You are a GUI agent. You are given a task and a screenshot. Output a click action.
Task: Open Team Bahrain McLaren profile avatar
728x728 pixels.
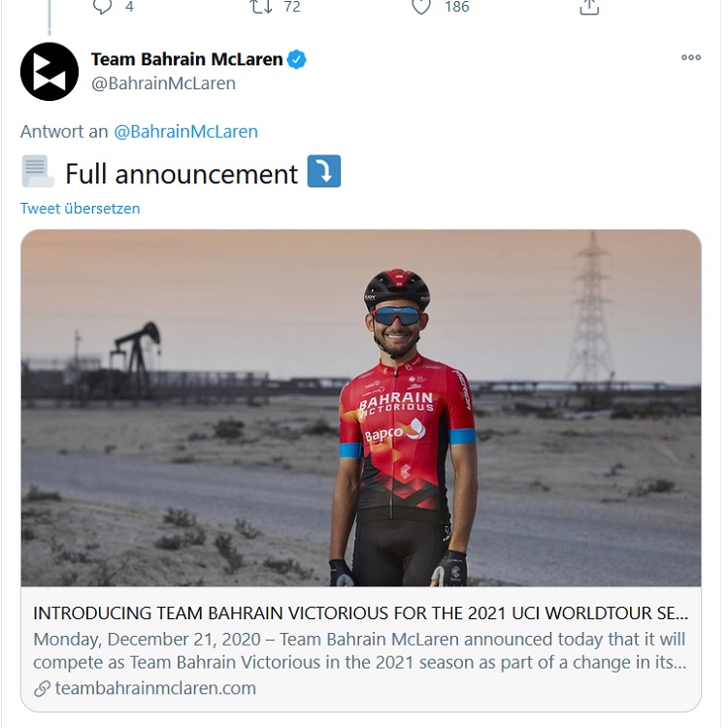(x=50, y=72)
